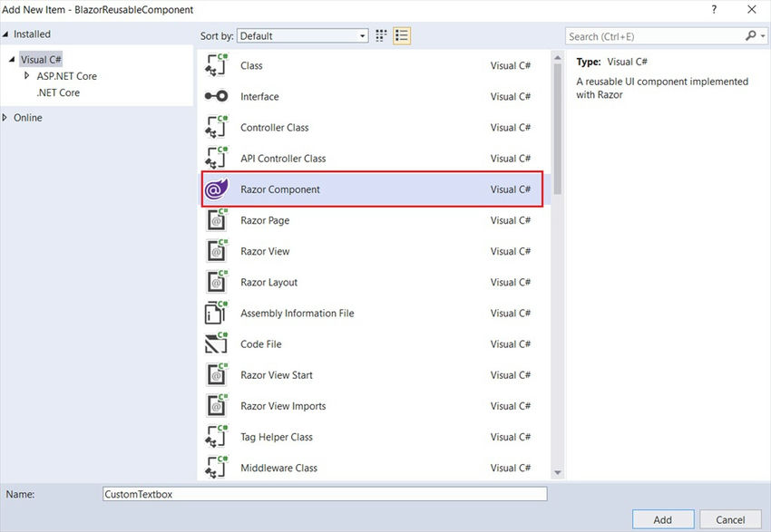The width and height of the screenshot is (771, 532).
Task: Click the API Controller Class icon
Action: point(217,158)
